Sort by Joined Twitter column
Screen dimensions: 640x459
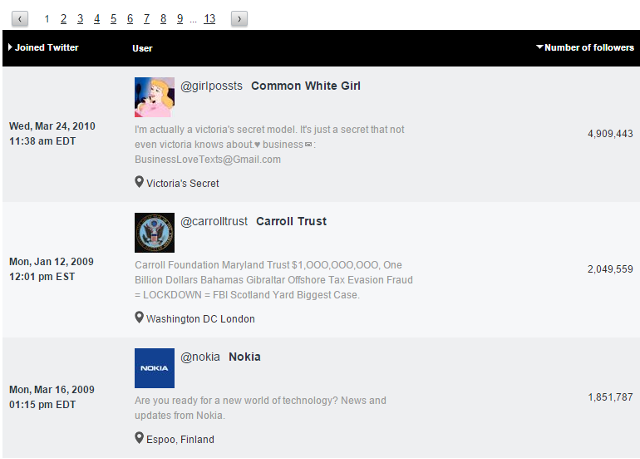[43, 48]
